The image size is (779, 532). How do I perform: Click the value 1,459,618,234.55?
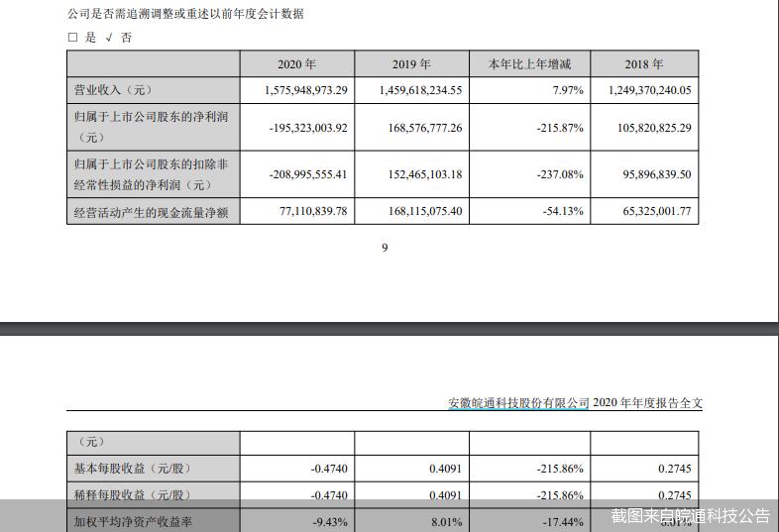point(420,90)
